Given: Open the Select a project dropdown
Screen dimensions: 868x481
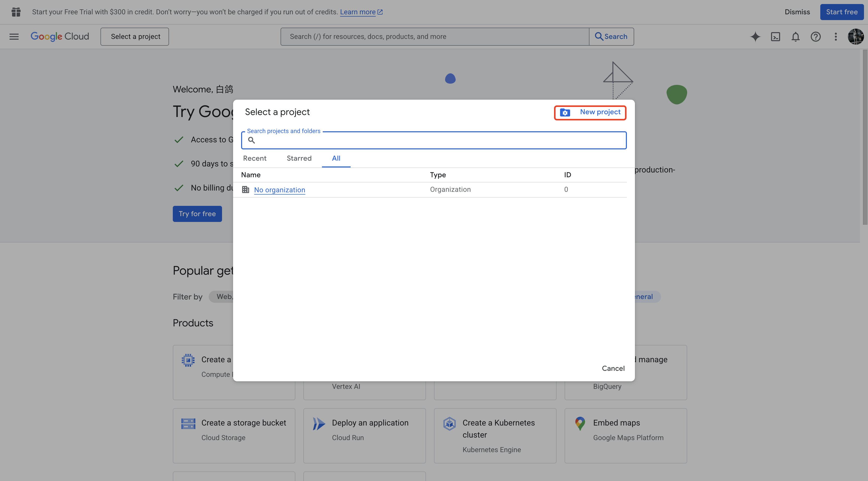Looking at the screenshot, I should click(135, 36).
